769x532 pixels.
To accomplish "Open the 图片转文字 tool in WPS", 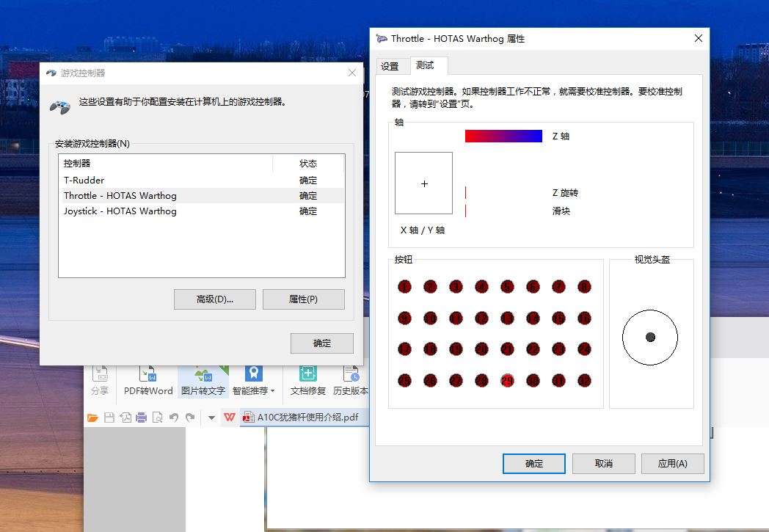I will click(203, 380).
